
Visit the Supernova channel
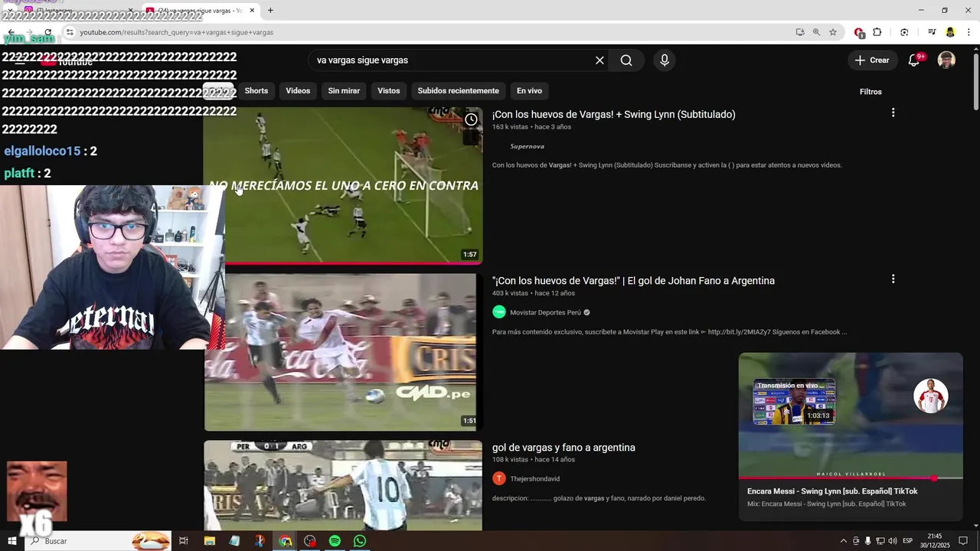pyautogui.click(x=527, y=146)
